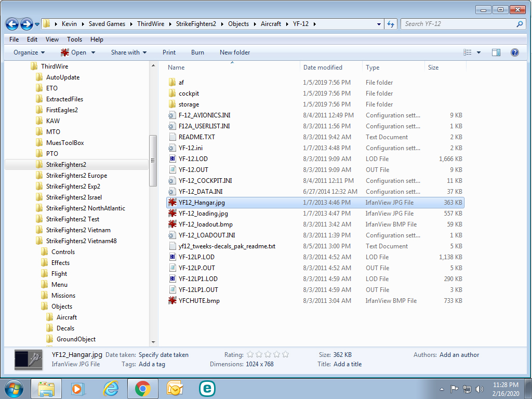Open Google Chrome from taskbar

(142, 389)
